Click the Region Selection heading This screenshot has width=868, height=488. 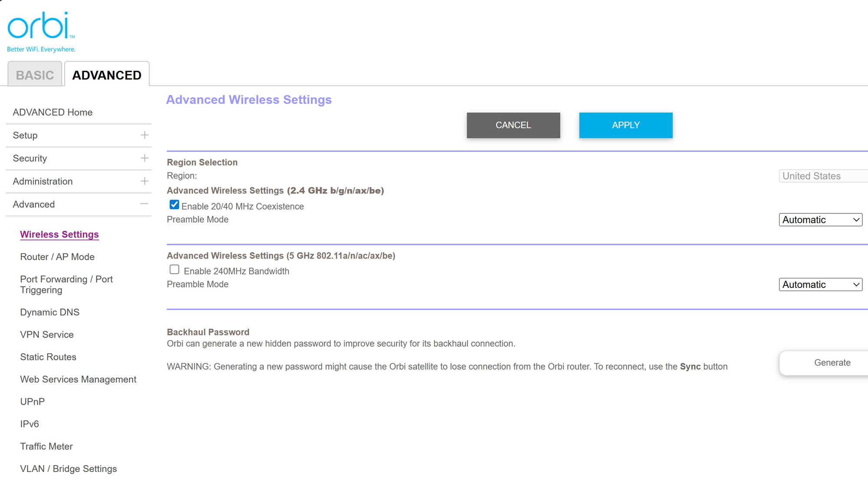[202, 162]
